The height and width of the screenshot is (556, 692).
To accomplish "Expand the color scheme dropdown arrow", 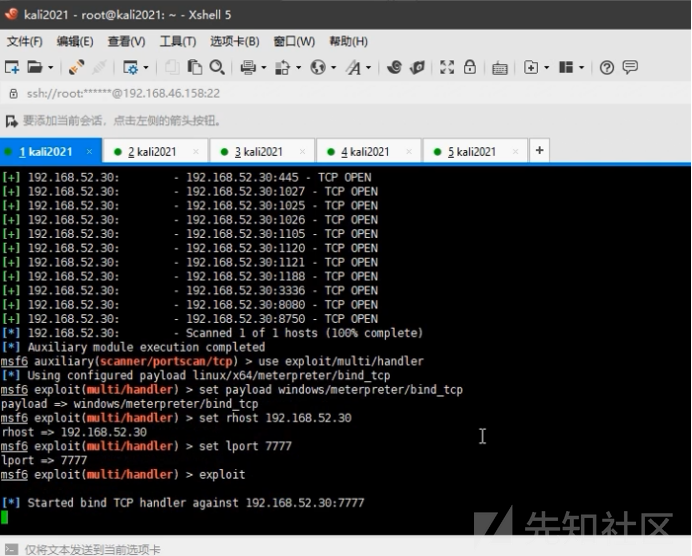I will [x=299, y=68].
